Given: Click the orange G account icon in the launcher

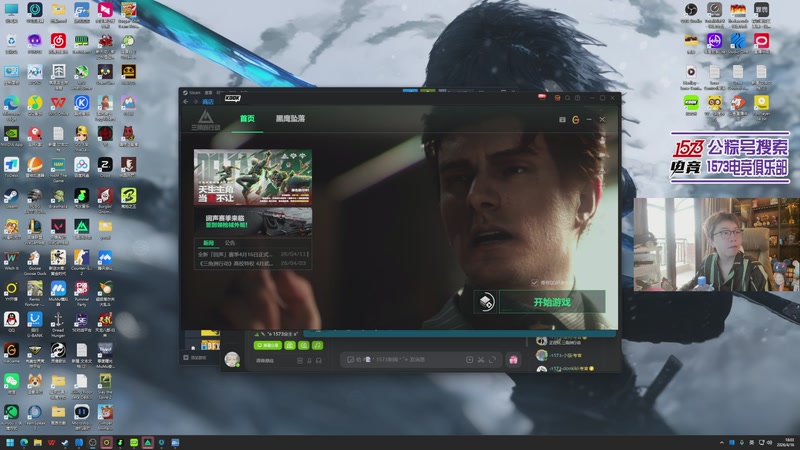Looking at the screenshot, I should (576, 119).
